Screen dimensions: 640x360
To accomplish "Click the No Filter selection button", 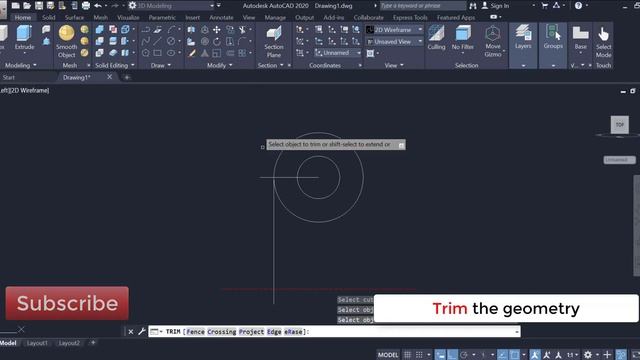I will pyautogui.click(x=462, y=37).
